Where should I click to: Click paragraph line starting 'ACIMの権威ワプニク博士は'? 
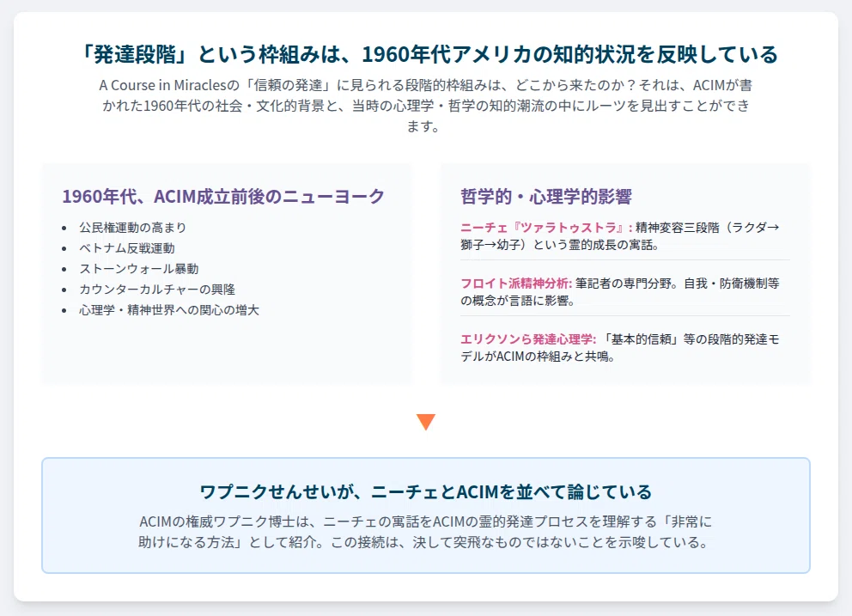tap(426, 522)
